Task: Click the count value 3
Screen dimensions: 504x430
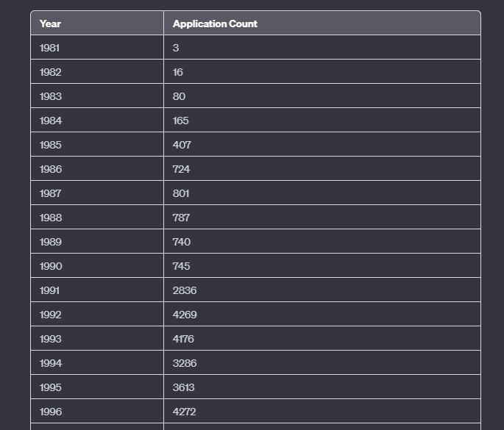Action: tap(176, 48)
